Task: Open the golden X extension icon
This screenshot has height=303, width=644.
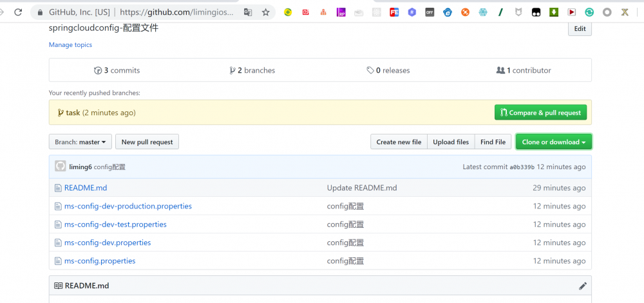Action: (625, 12)
